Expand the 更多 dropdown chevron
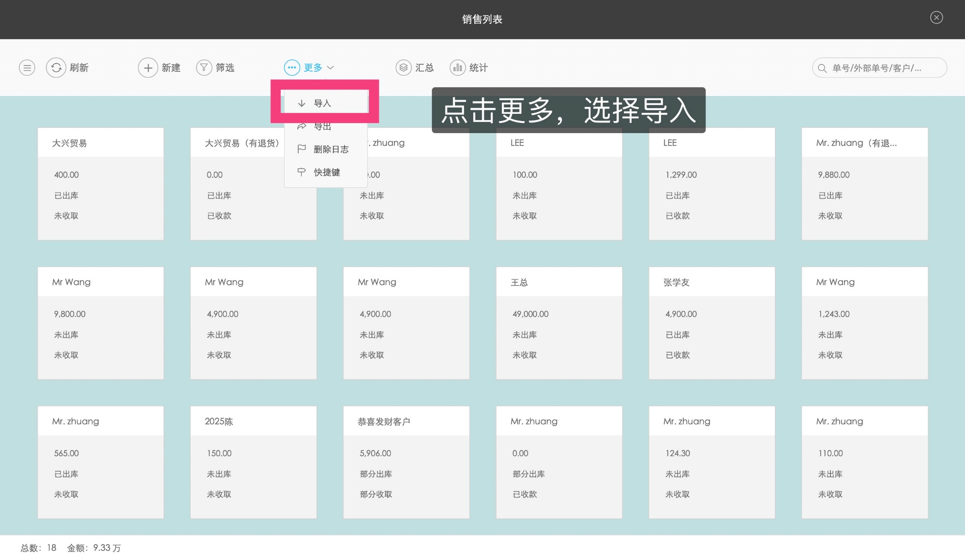 click(331, 68)
